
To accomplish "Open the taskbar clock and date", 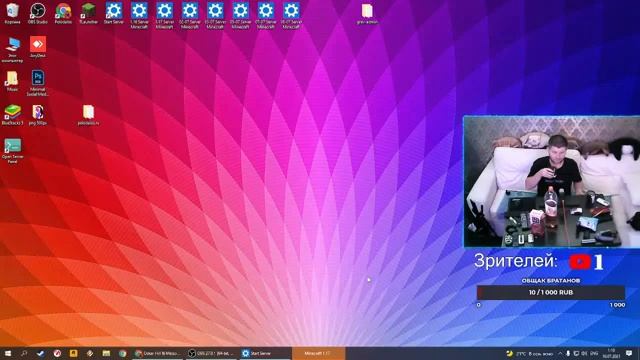I will click(x=611, y=353).
